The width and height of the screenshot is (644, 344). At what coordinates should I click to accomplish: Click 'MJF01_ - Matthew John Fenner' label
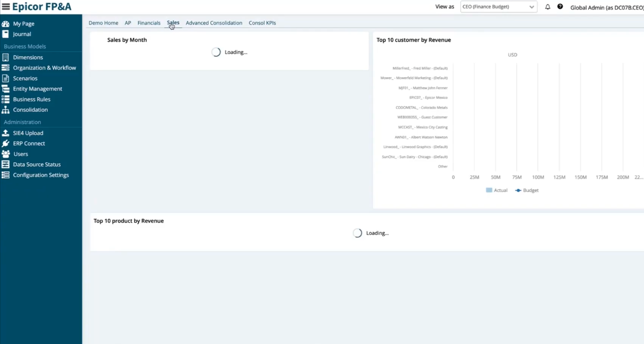[x=423, y=88]
